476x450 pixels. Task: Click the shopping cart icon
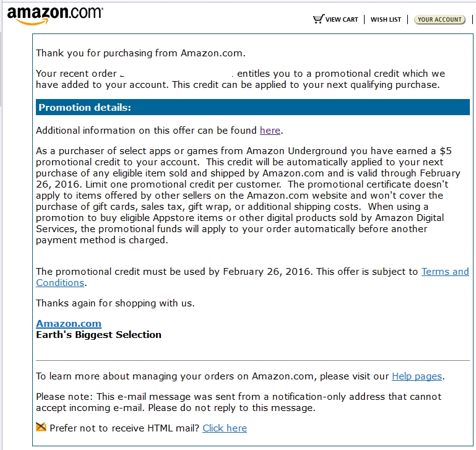pyautogui.click(x=318, y=19)
